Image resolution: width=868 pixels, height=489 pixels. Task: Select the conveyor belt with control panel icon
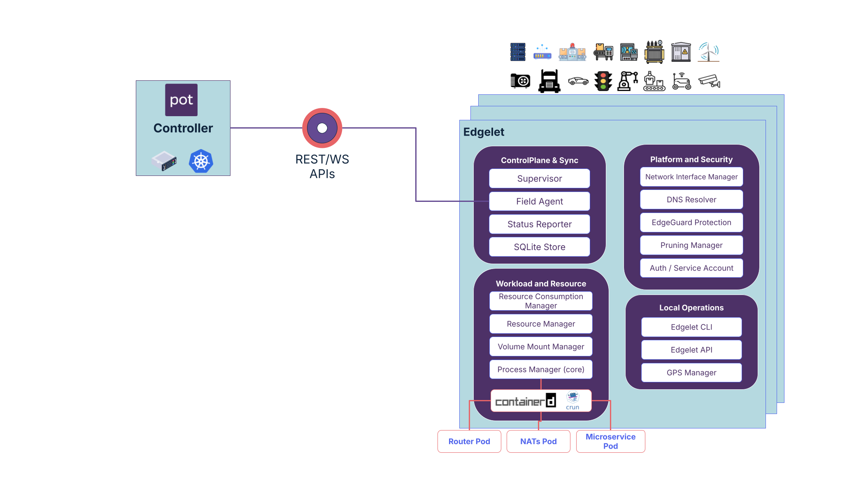(603, 52)
